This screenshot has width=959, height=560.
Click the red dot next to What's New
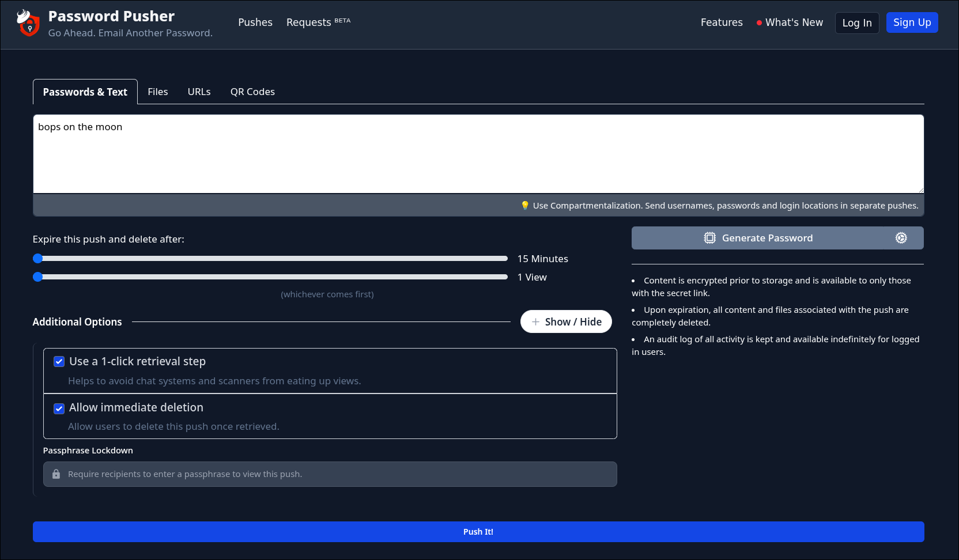click(758, 22)
